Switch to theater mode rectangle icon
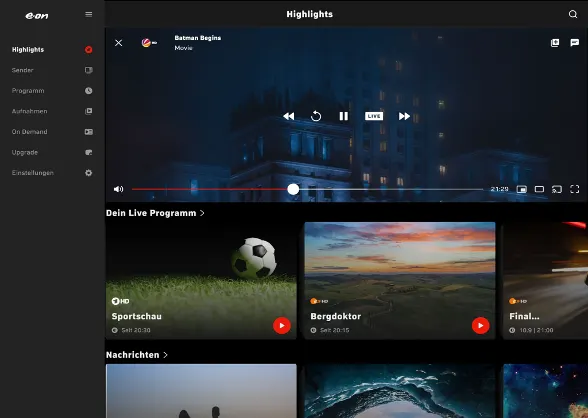588x418 pixels. click(539, 189)
